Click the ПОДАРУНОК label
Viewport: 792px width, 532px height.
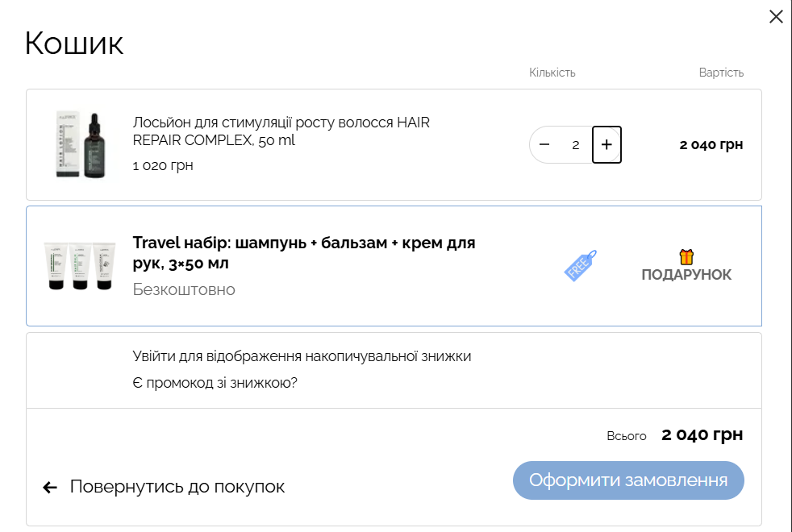pyautogui.click(x=686, y=275)
